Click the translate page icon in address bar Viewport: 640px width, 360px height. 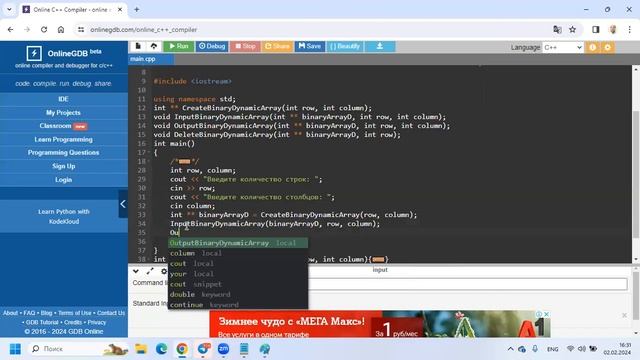[557, 29]
